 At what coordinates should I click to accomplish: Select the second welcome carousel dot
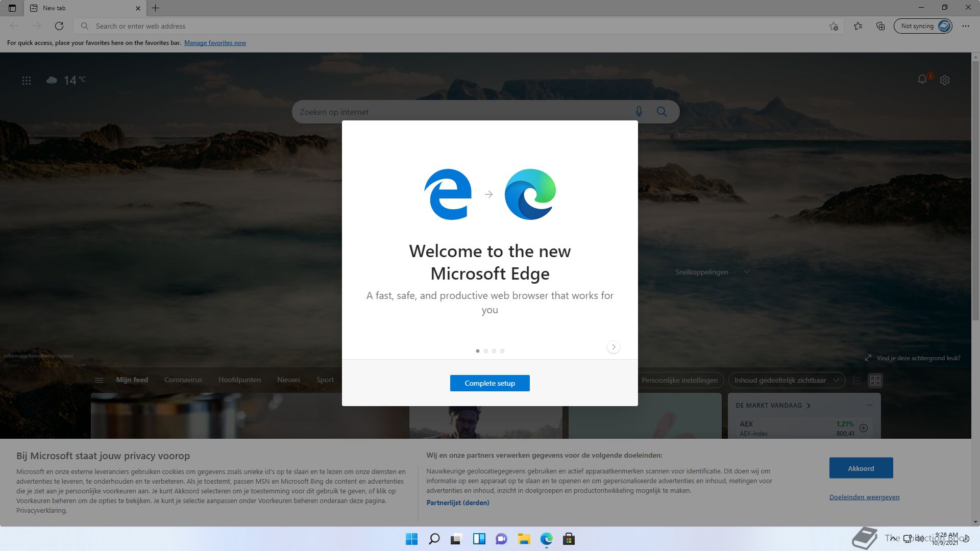(486, 351)
